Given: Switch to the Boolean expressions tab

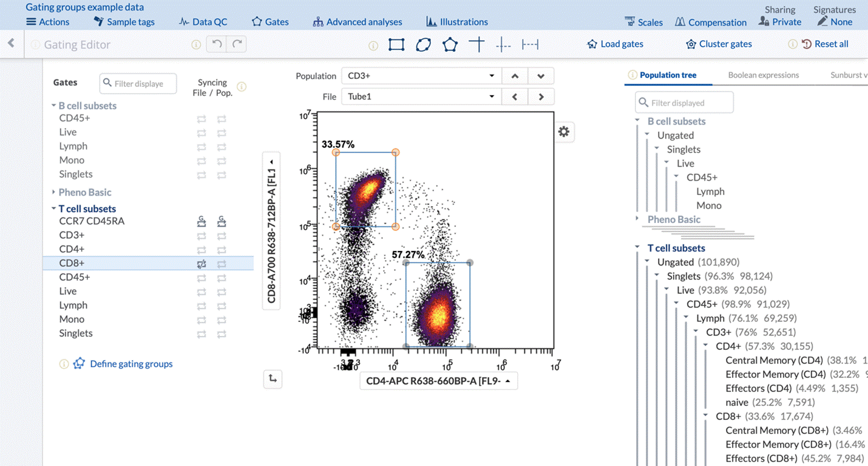Looking at the screenshot, I should click(763, 75).
